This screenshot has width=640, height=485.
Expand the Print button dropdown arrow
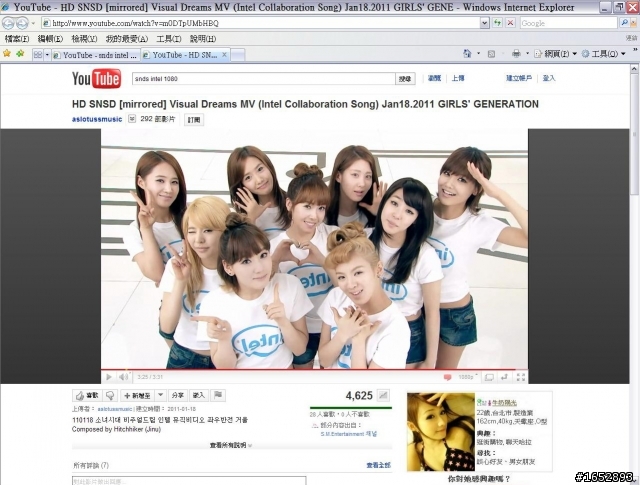pyautogui.click(x=527, y=53)
